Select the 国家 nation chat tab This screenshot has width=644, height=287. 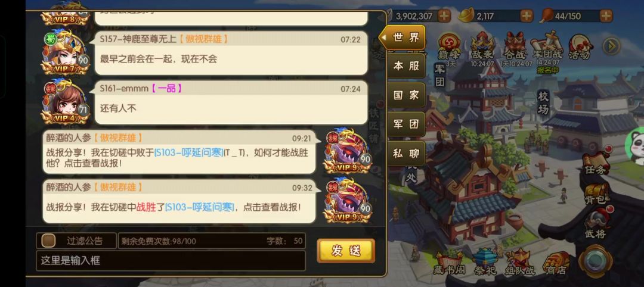point(406,95)
